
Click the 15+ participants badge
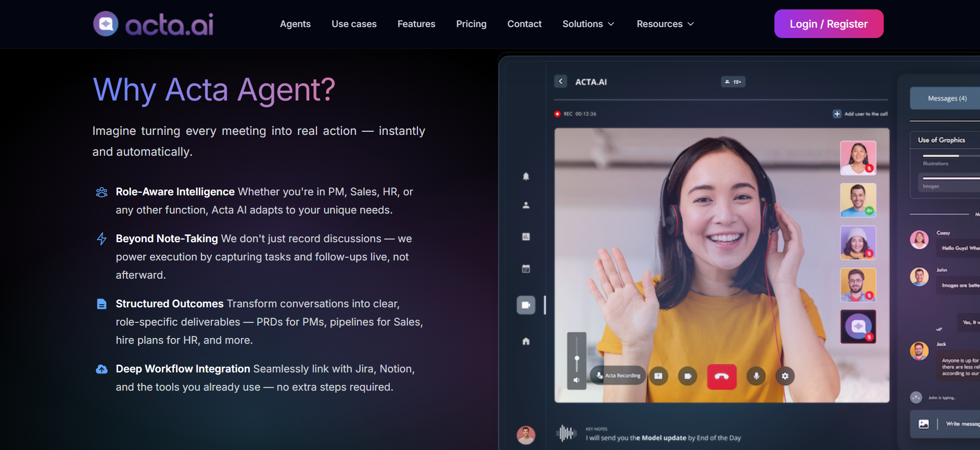pyautogui.click(x=733, y=82)
